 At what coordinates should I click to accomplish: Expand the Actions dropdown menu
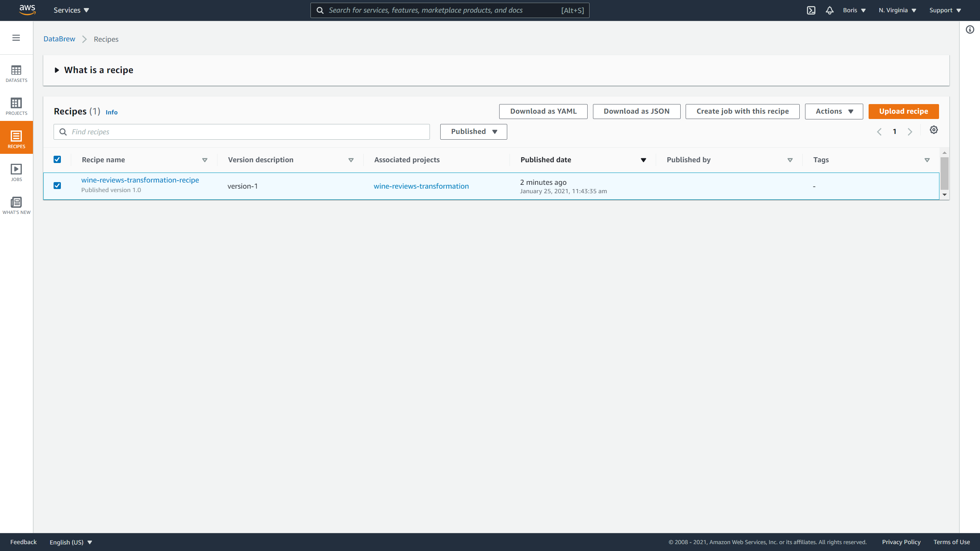click(x=834, y=111)
